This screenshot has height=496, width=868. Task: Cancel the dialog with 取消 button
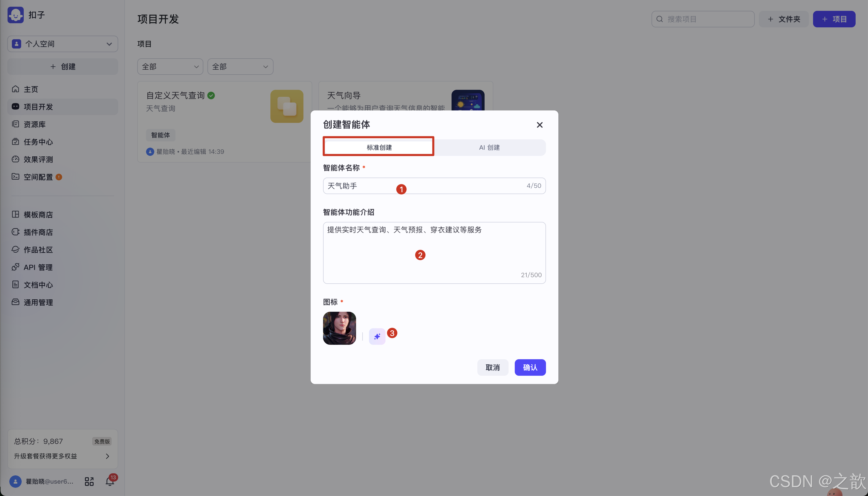click(x=492, y=367)
